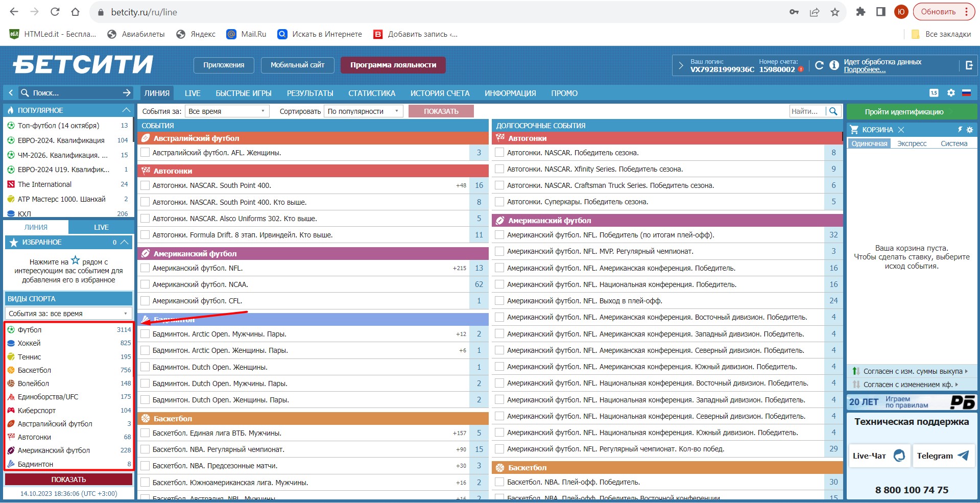Select Автогонки. NASCAR. South Point 400. checkbox
The image size is (980, 503).
pyautogui.click(x=145, y=185)
